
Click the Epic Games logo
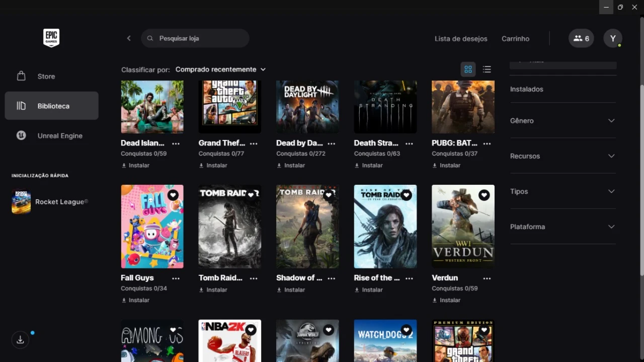(51, 38)
